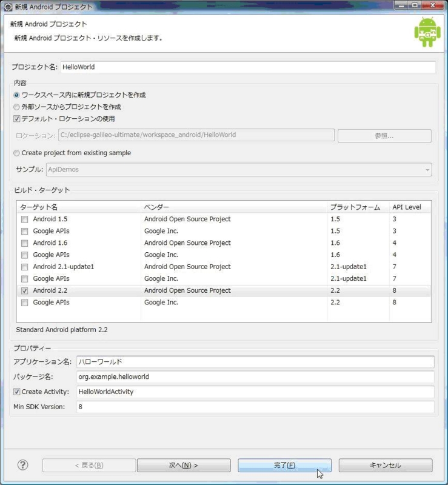Open the ApiDemos sample dropdown
The width and height of the screenshot is (448, 485).
[x=239, y=170]
